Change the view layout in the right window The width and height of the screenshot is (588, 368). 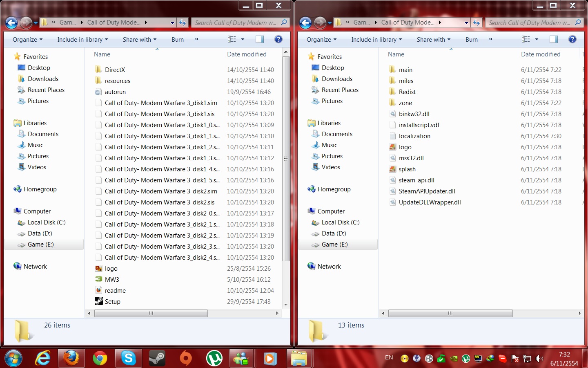(x=526, y=39)
